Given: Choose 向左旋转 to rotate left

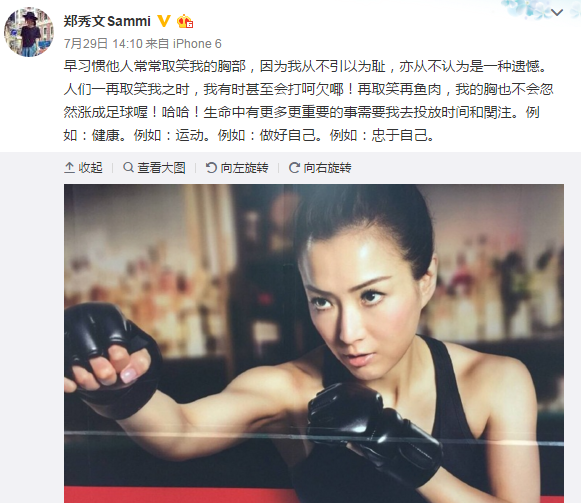Looking at the screenshot, I should pyautogui.click(x=237, y=168).
